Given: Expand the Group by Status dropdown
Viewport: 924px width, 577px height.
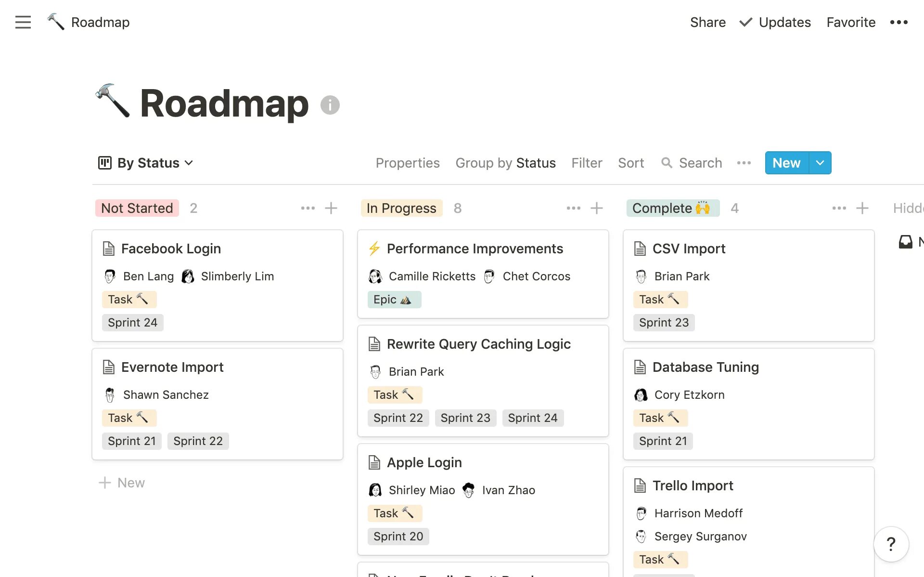Looking at the screenshot, I should (505, 162).
